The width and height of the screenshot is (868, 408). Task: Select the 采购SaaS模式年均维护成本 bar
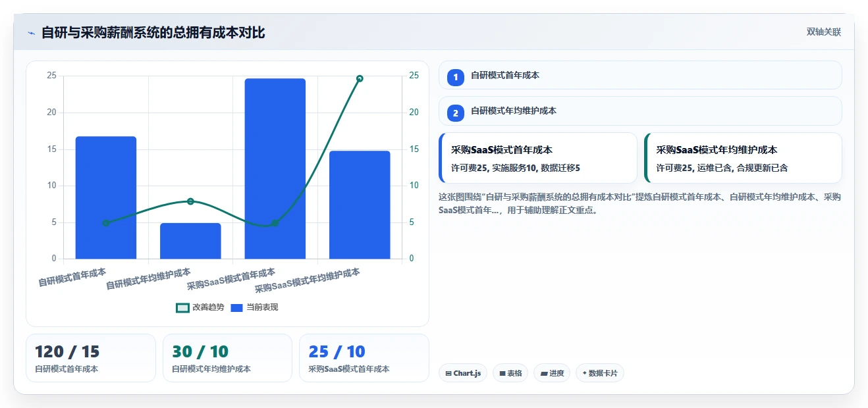click(x=360, y=205)
